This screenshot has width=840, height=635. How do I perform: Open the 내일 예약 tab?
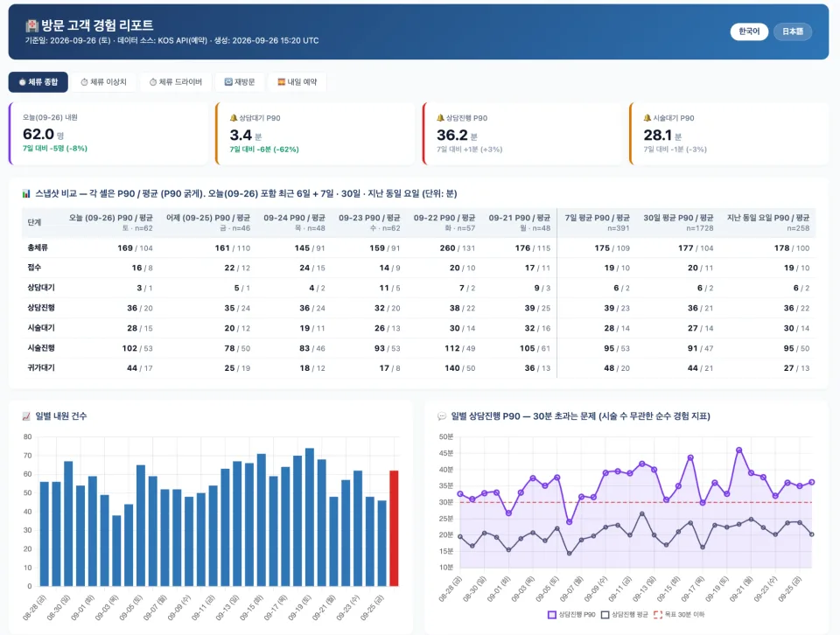pos(297,82)
